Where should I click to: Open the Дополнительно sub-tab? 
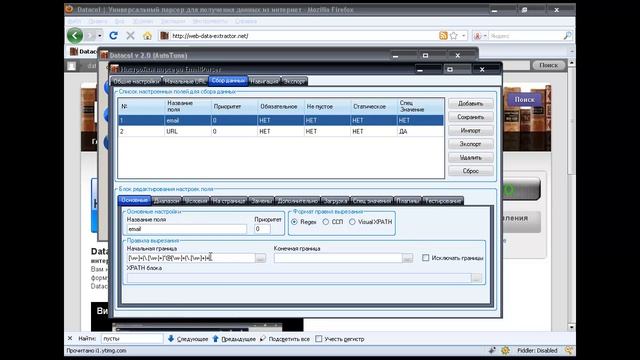(x=297, y=201)
